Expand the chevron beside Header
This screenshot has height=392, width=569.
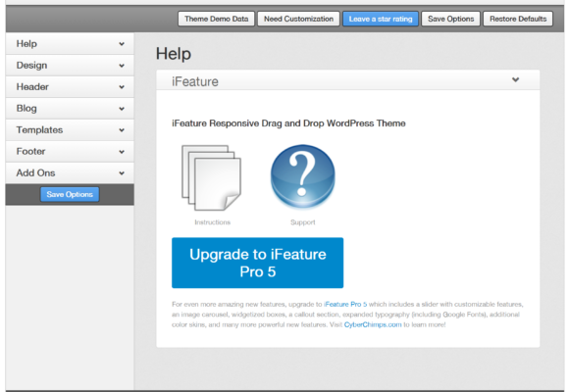coord(122,87)
